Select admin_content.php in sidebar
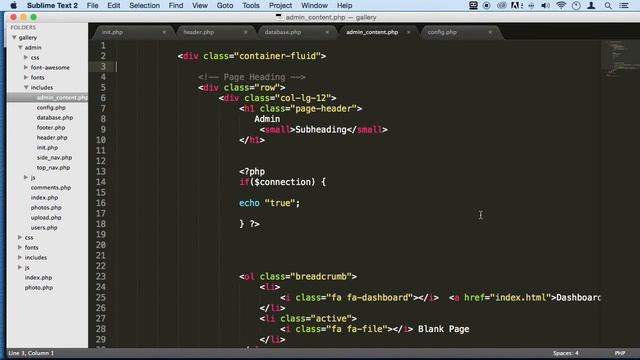This screenshot has width=640, height=360. click(x=62, y=98)
